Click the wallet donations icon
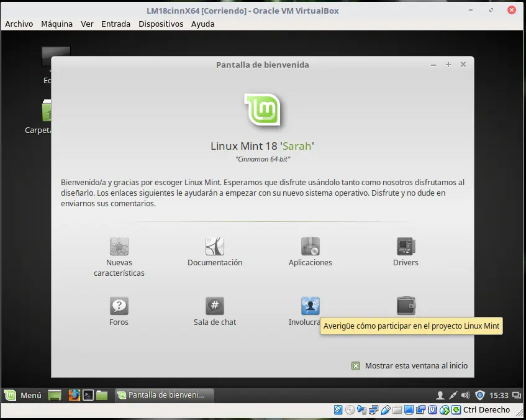This screenshot has height=420, width=526. [x=406, y=306]
